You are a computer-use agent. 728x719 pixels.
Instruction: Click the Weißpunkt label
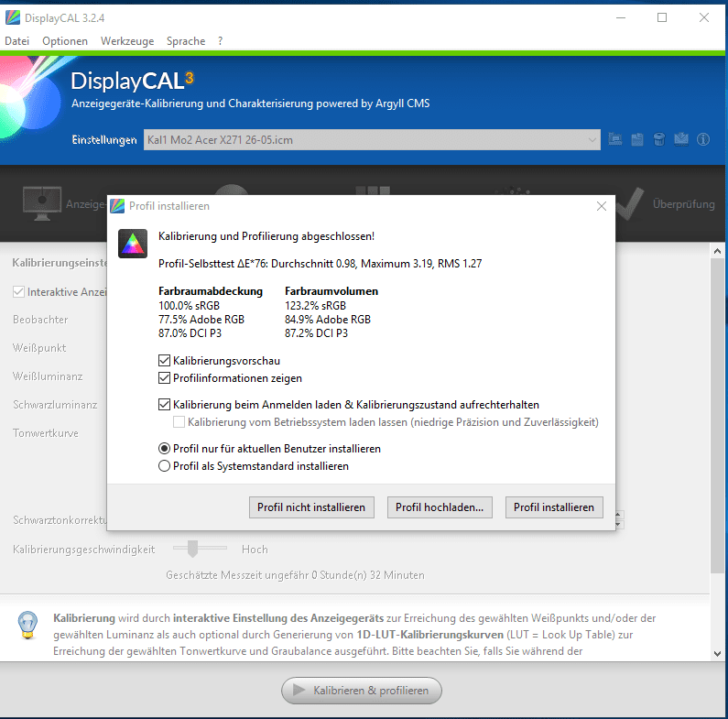39,348
